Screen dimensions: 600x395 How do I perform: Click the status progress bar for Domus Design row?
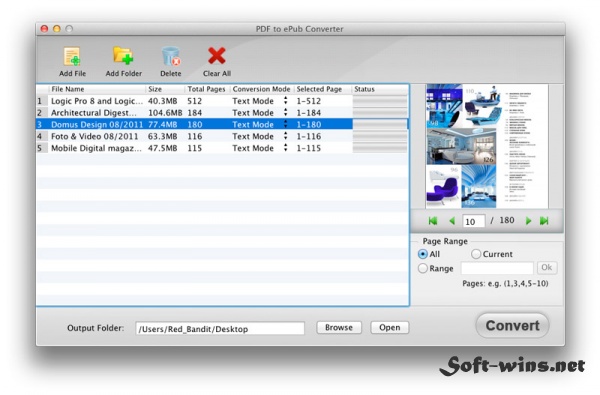point(380,124)
